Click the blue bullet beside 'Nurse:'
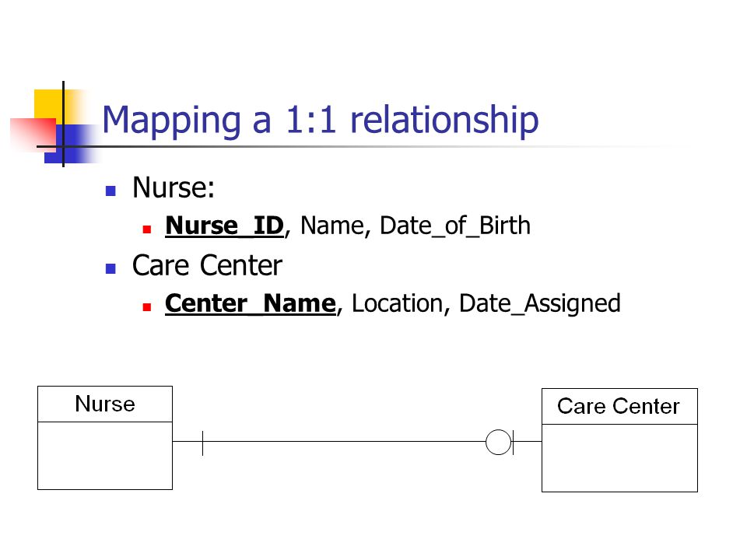The image size is (747, 560). coord(110,191)
